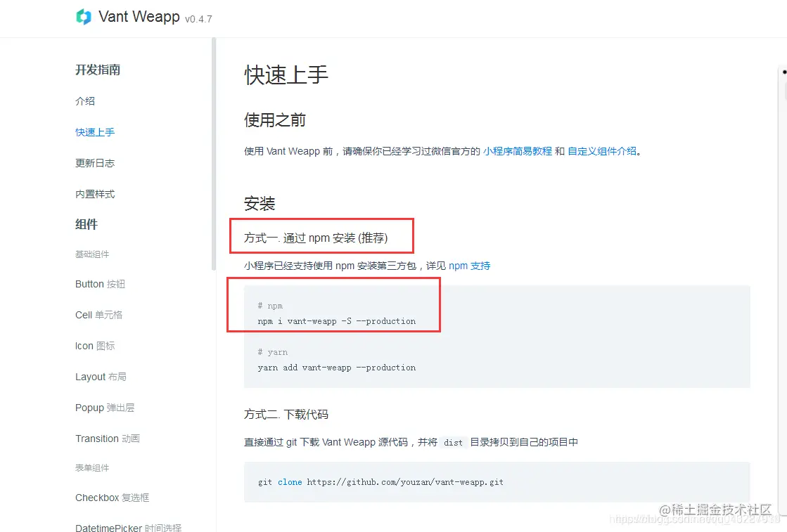Screen dimensions: 787x532
Task: Click the sidebar vertical scrollbar
Action: pos(214,154)
